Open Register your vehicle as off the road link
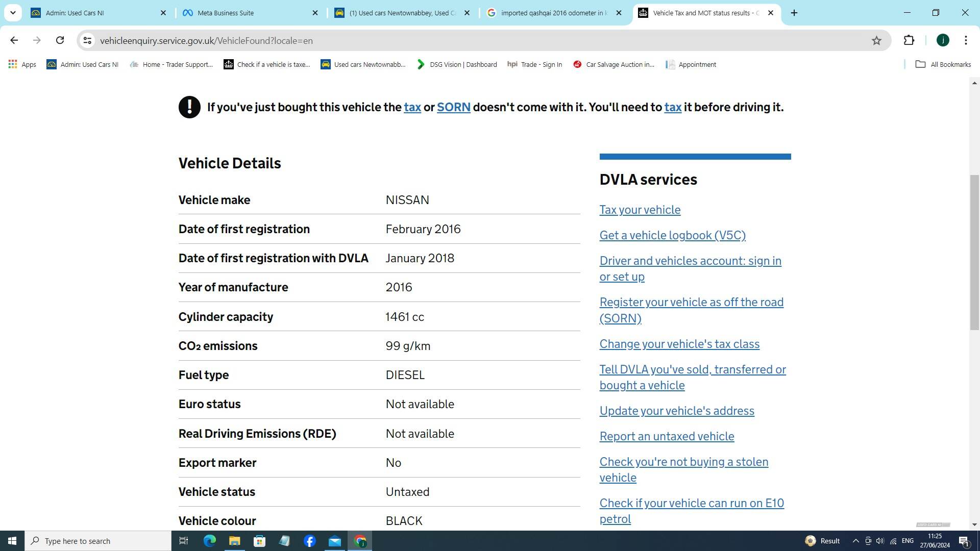This screenshot has height=551, width=980. 691,310
